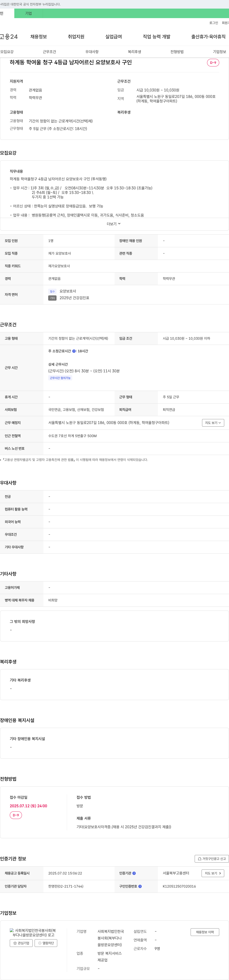Open 채용정보 main menu
The width and height of the screenshot is (229, 980).
pos(38,36)
